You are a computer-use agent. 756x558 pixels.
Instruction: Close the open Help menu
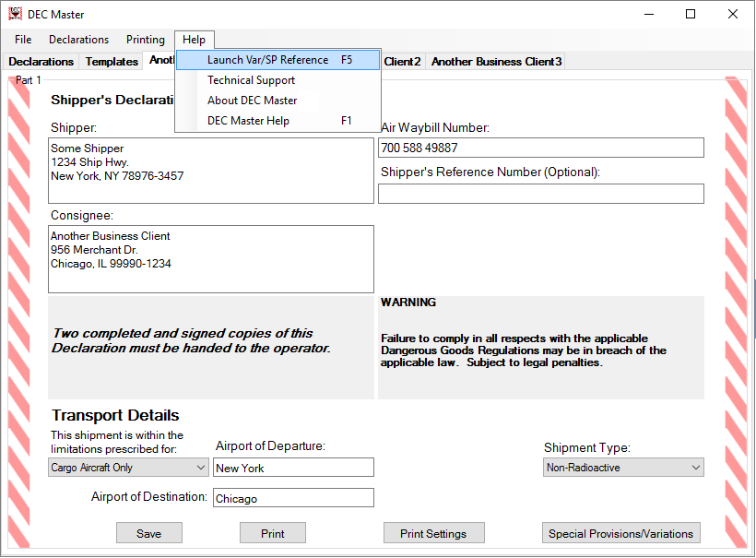click(x=194, y=40)
